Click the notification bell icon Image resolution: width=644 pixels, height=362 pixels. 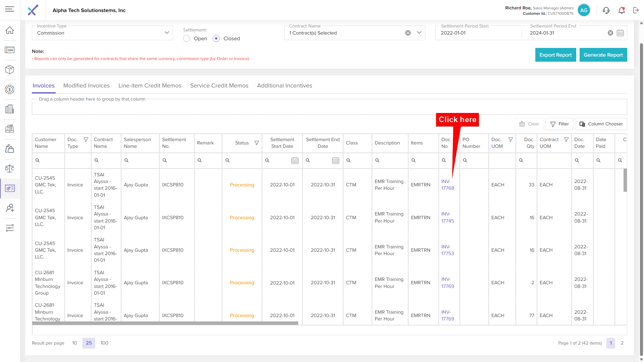622,10
